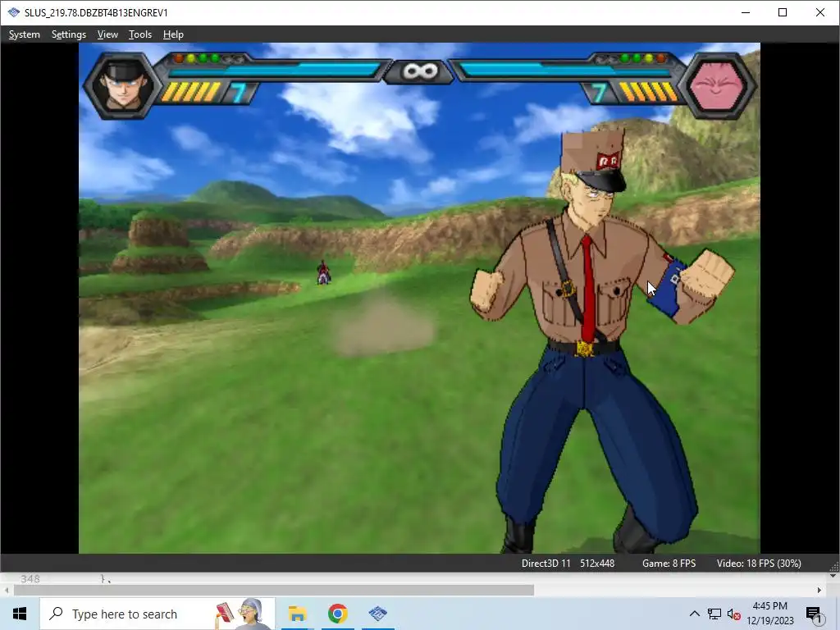840x630 pixels.
Task: Click player one's yellow ki gauge
Action: [x=191, y=92]
